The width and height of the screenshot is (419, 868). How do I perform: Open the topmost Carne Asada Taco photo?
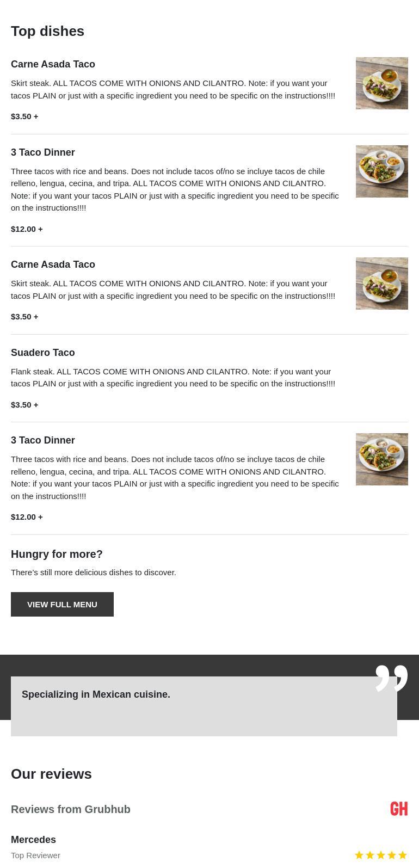click(x=381, y=83)
